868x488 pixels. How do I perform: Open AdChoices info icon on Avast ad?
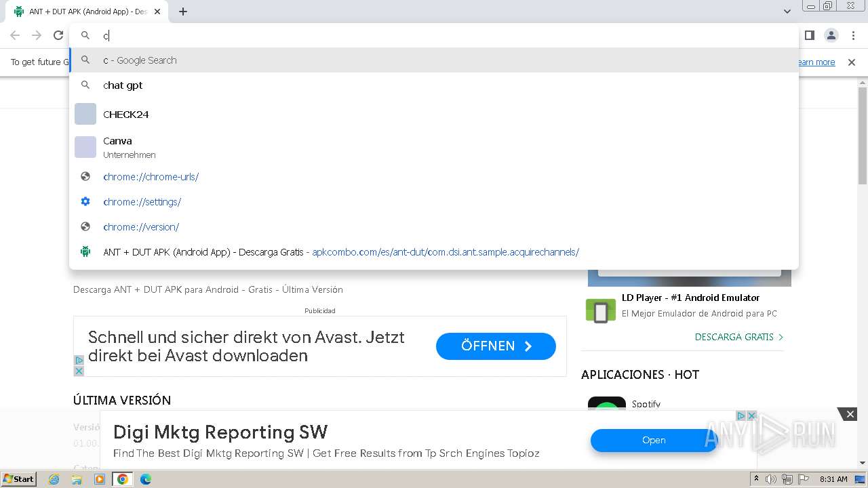coord(79,360)
